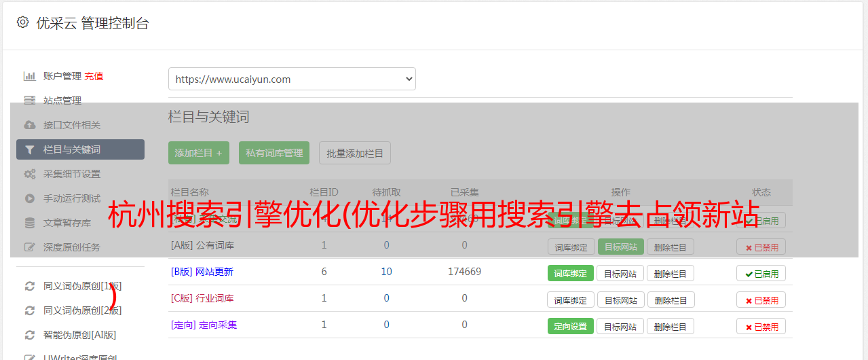Open 文章暂存库 via its database icon

[x=29, y=223]
